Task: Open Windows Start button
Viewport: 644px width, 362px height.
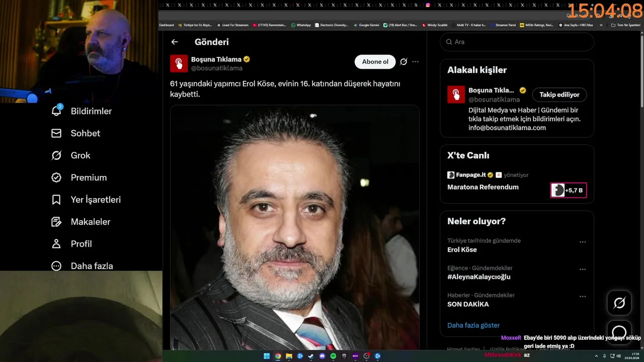Action: (267, 356)
